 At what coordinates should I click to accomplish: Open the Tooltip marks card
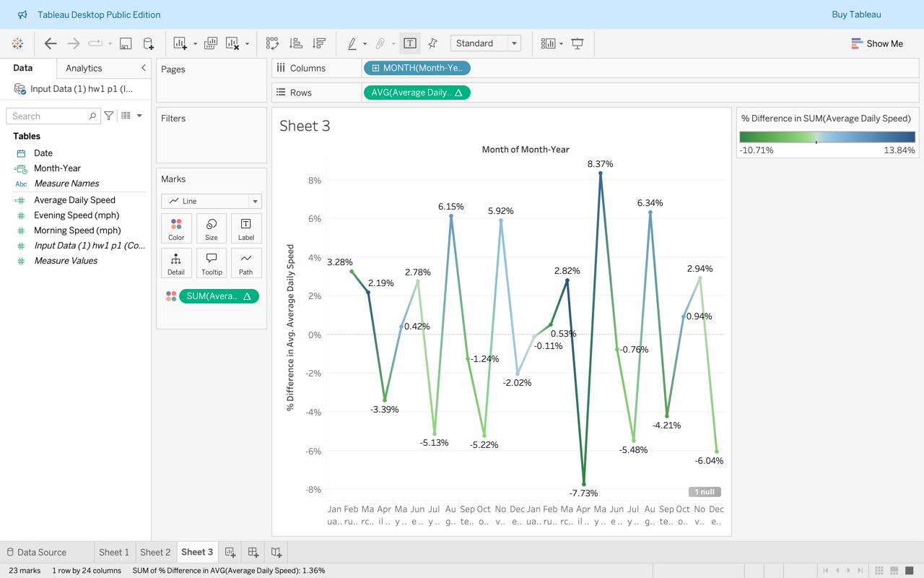(x=212, y=263)
